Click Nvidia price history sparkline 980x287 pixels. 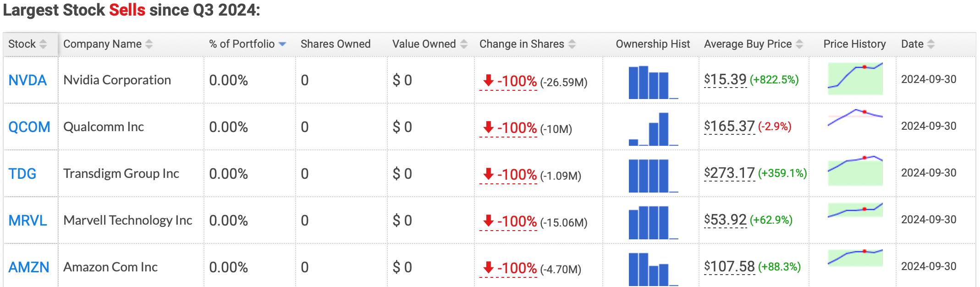[x=855, y=79]
